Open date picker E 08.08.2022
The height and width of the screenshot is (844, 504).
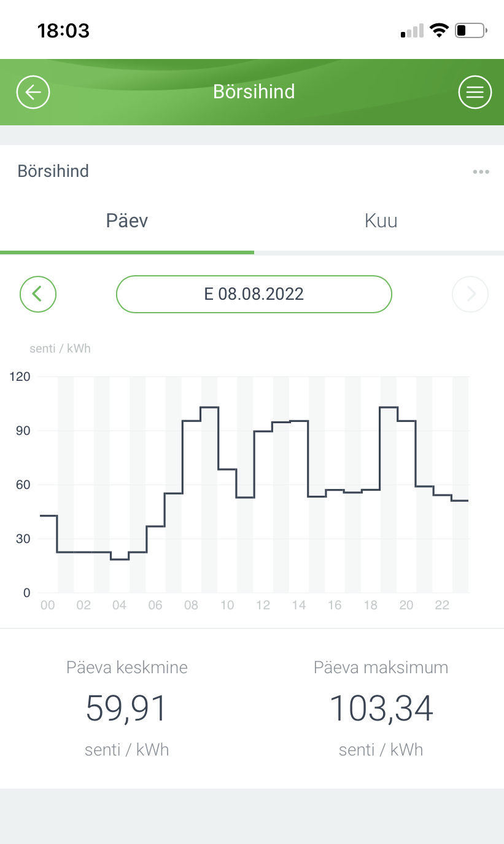point(254,294)
